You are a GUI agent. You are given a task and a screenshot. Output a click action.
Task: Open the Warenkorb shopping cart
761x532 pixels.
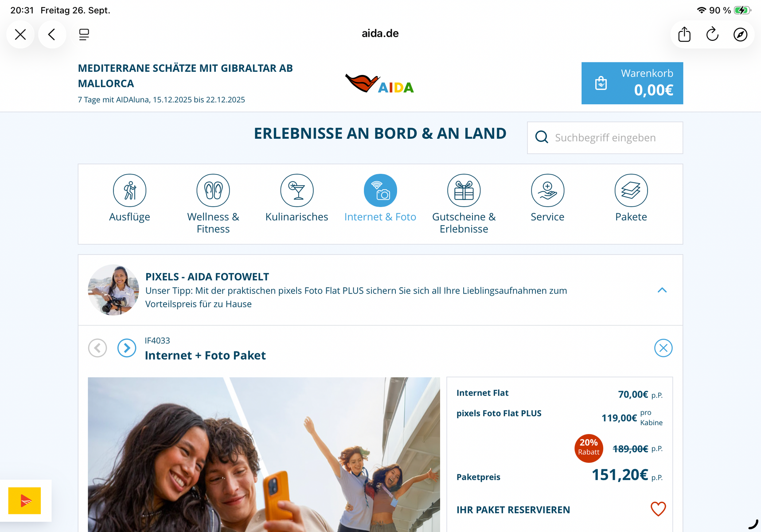[632, 83]
